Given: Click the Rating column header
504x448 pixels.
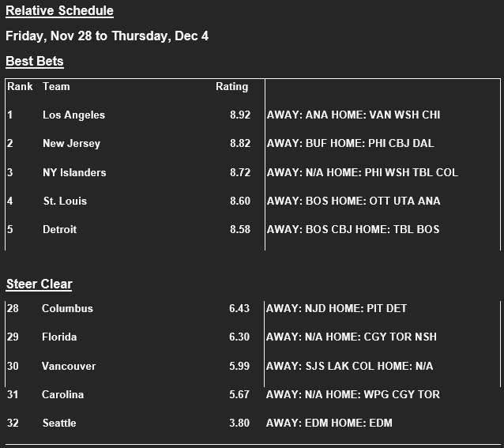Looking at the screenshot, I should 231,86.
